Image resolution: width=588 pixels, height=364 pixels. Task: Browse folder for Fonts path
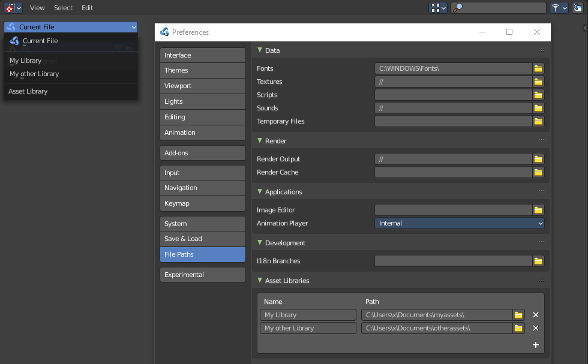pos(538,68)
